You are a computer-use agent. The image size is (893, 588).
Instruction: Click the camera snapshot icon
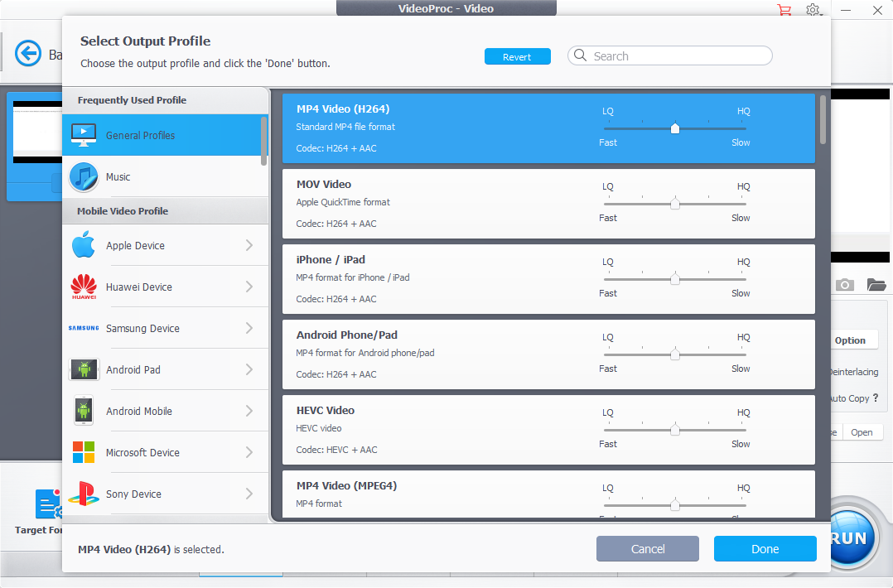click(844, 285)
